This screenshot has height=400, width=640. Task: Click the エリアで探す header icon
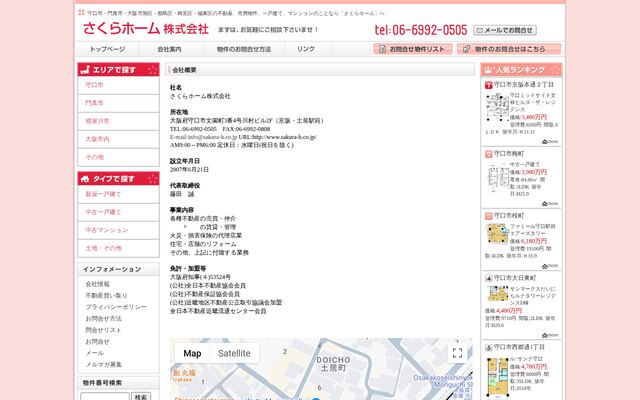pos(85,70)
